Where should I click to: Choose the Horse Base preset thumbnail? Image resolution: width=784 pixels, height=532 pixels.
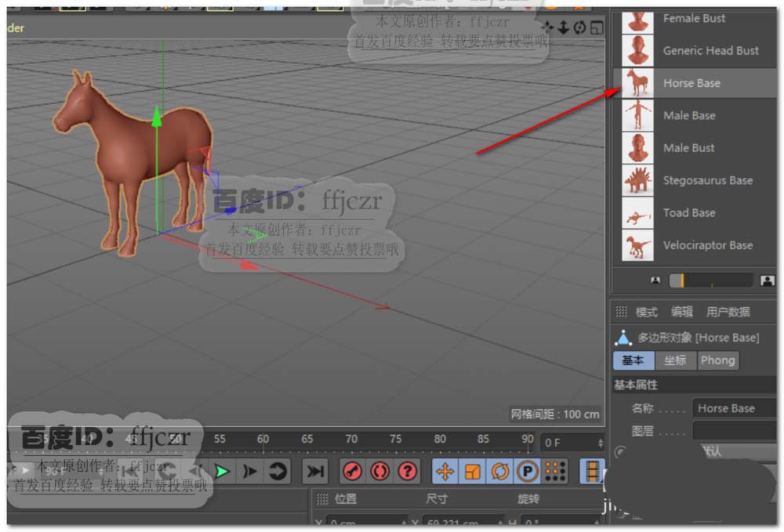tap(637, 83)
